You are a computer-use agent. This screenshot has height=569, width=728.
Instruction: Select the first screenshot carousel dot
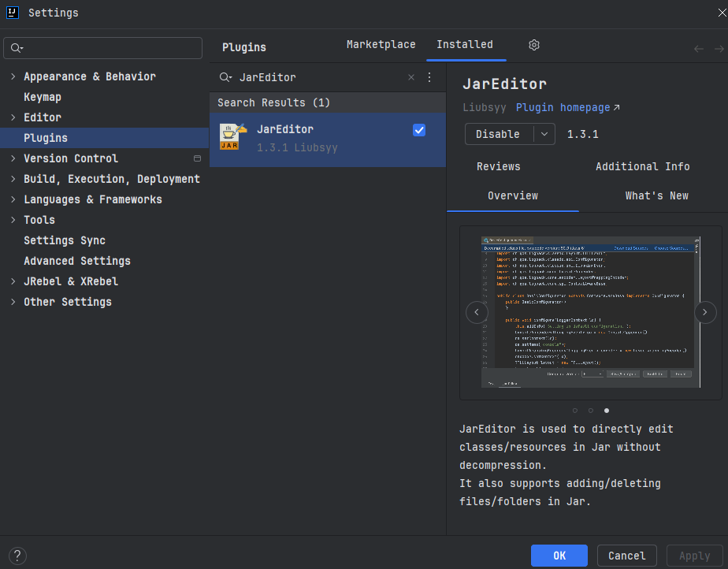575,411
